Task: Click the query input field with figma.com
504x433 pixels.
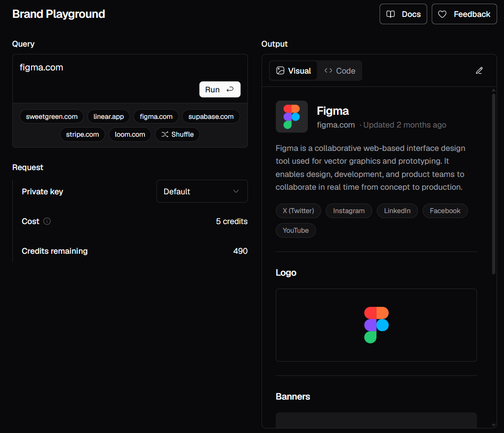Action: click(130, 79)
